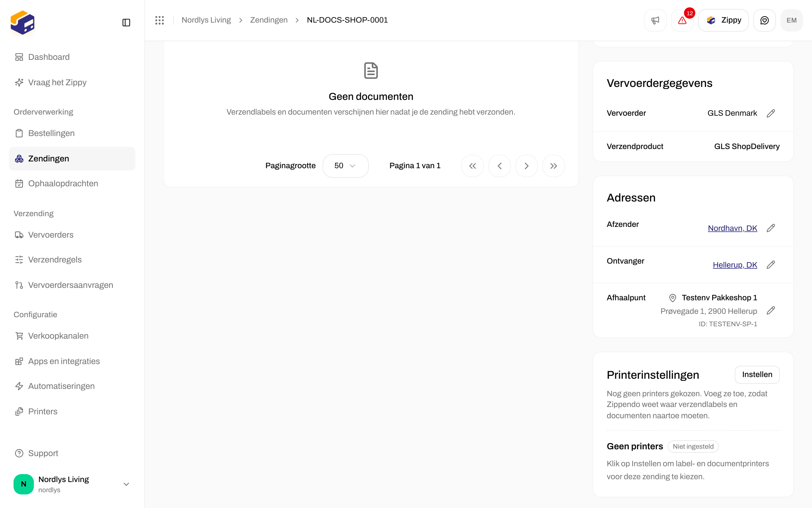The width and height of the screenshot is (812, 508).
Task: Open the apps grid icon
Action: tap(159, 20)
